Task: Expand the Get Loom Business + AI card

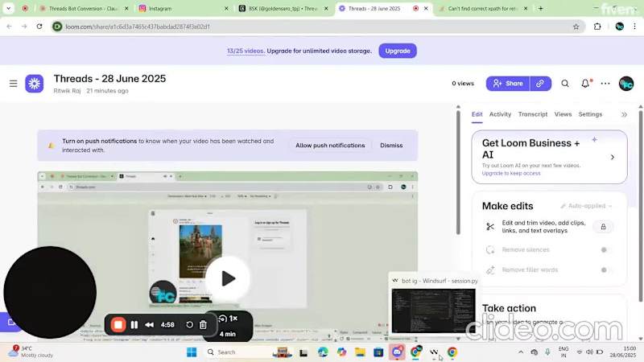Action: point(613,157)
